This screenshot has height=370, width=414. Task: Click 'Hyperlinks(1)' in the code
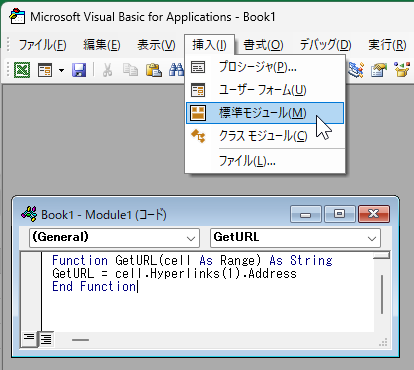193,274
